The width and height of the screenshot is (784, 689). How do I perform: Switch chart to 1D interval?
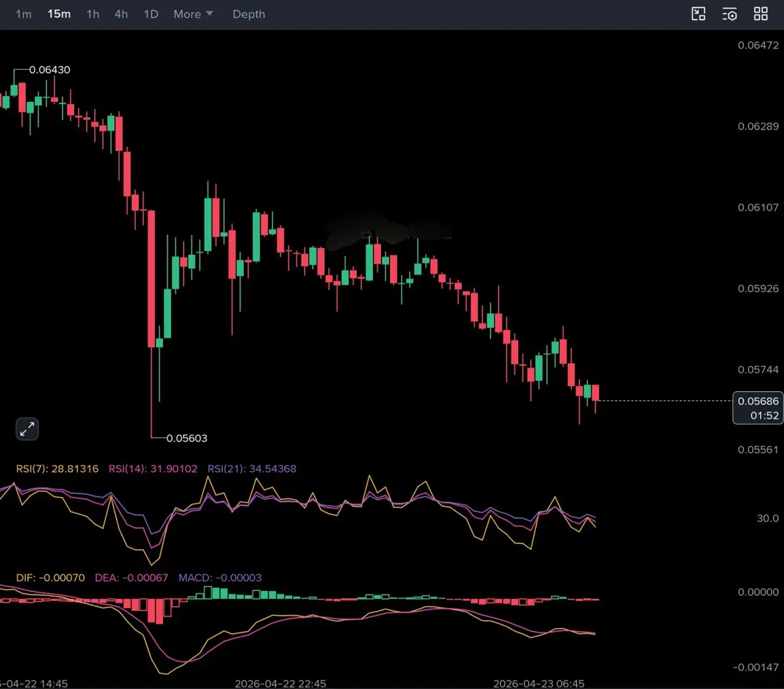[151, 14]
